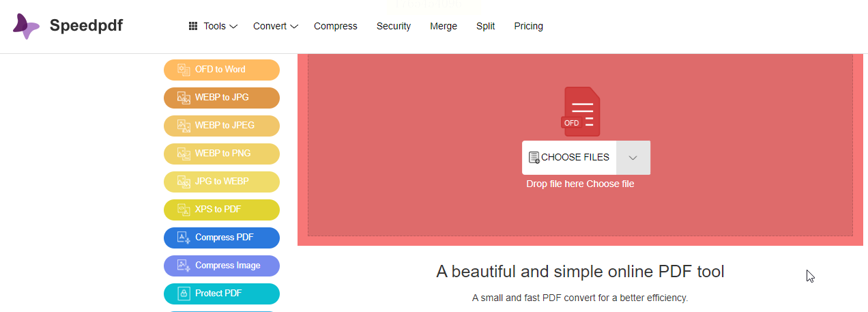Expand the Convert menu chevron
The height and width of the screenshot is (312, 868).
click(294, 27)
